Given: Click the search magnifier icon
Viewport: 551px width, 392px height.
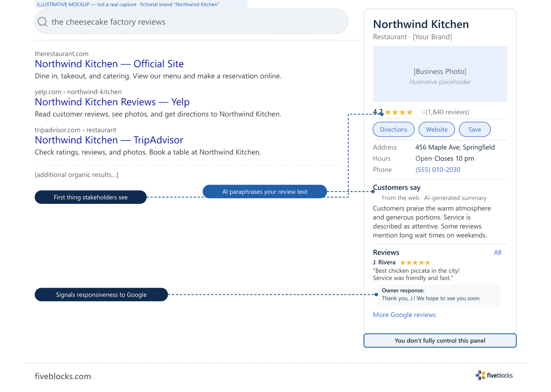Looking at the screenshot, I should pyautogui.click(x=43, y=22).
